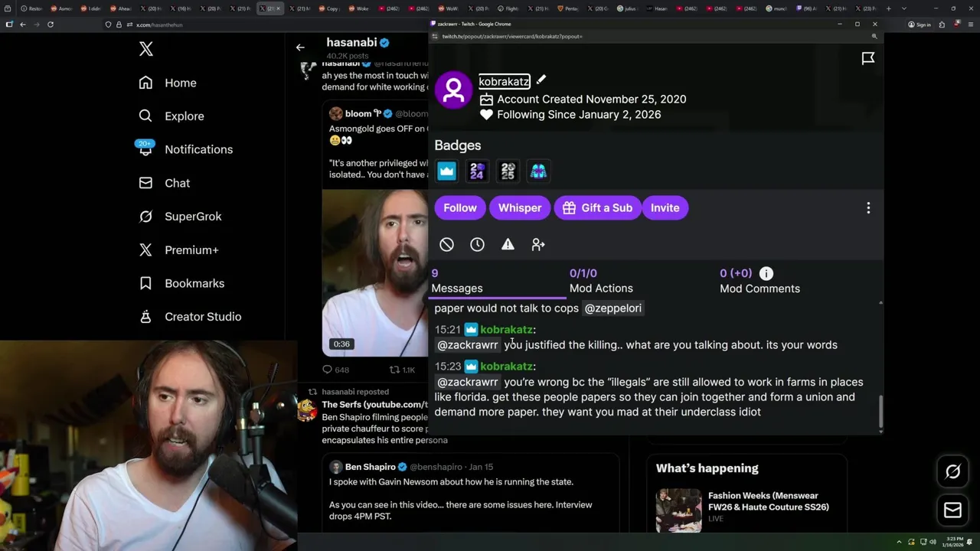Click the Bookmarks ribbon icon

coord(145,283)
